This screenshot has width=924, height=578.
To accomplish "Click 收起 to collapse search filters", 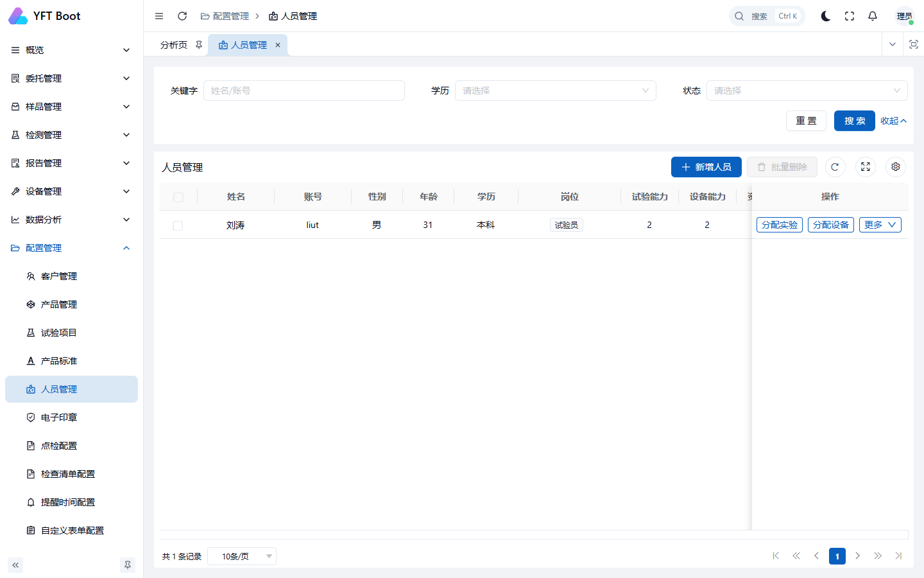I will (x=894, y=121).
